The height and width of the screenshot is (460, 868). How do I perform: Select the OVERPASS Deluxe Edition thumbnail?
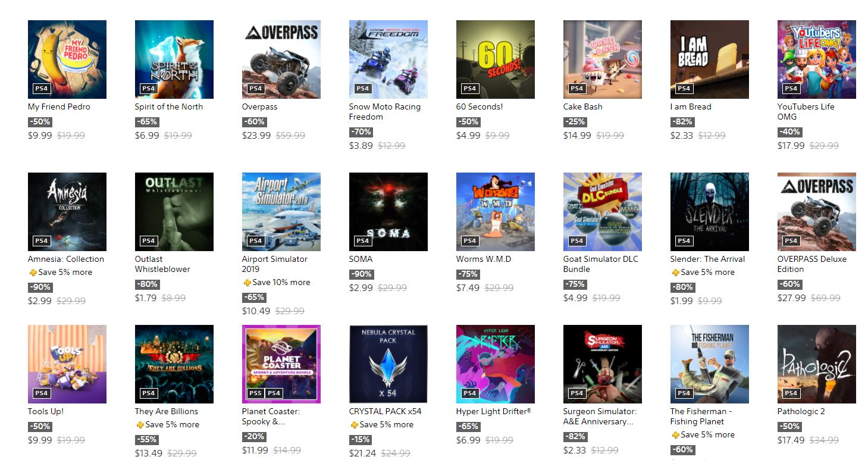click(x=817, y=212)
